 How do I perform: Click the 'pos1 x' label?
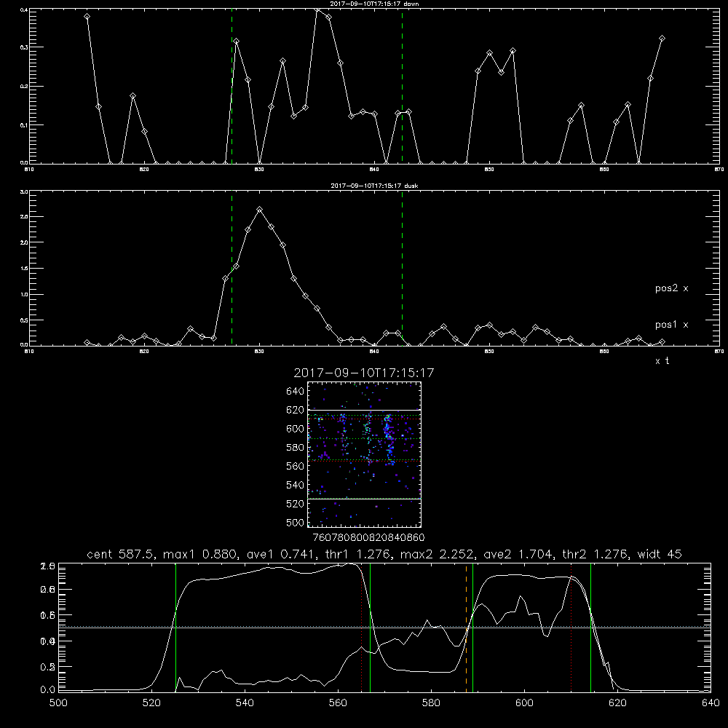coord(672,325)
